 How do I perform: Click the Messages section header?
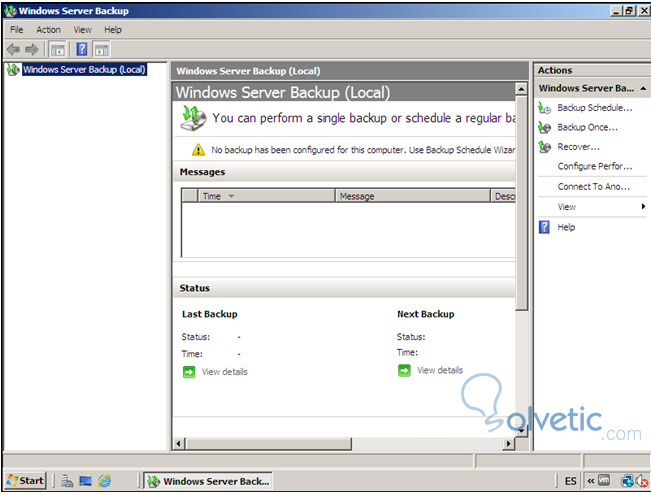[x=344, y=172]
